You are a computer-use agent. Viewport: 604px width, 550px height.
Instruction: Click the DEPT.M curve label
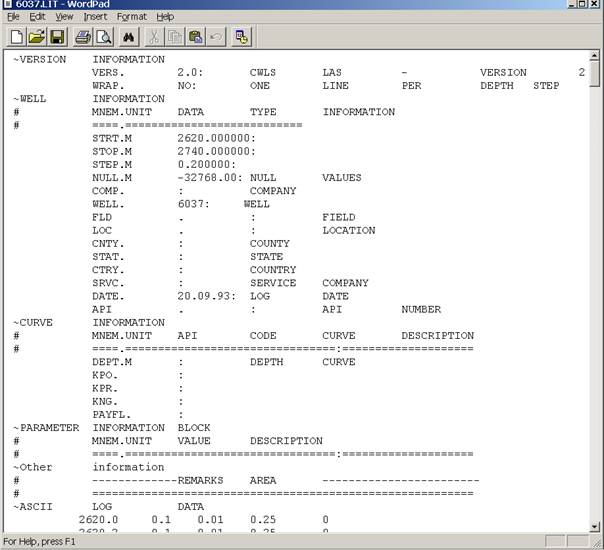pos(112,362)
